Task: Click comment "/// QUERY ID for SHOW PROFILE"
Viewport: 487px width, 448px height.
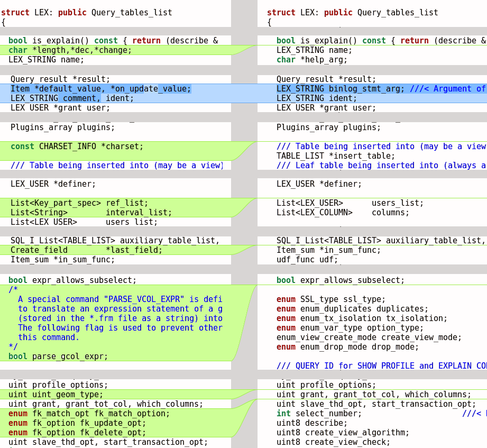Action: pyautogui.click(x=382, y=366)
